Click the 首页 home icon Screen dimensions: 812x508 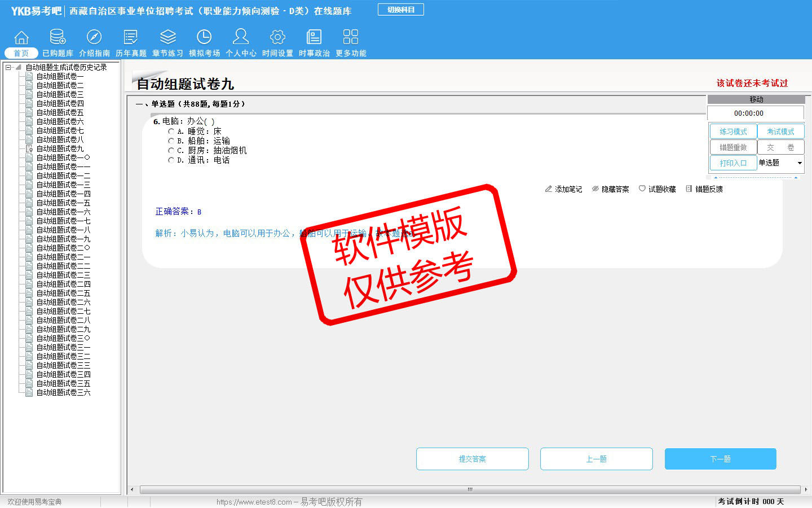point(21,38)
